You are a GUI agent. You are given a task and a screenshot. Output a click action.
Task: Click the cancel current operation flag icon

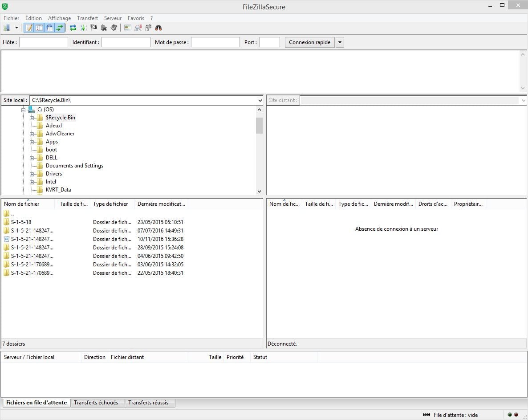coord(93,28)
